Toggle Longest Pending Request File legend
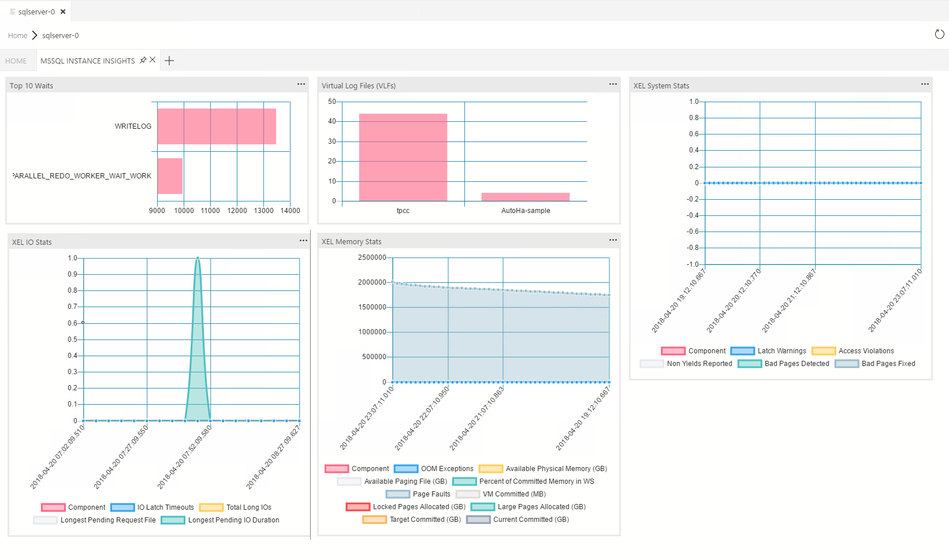 [x=95, y=520]
